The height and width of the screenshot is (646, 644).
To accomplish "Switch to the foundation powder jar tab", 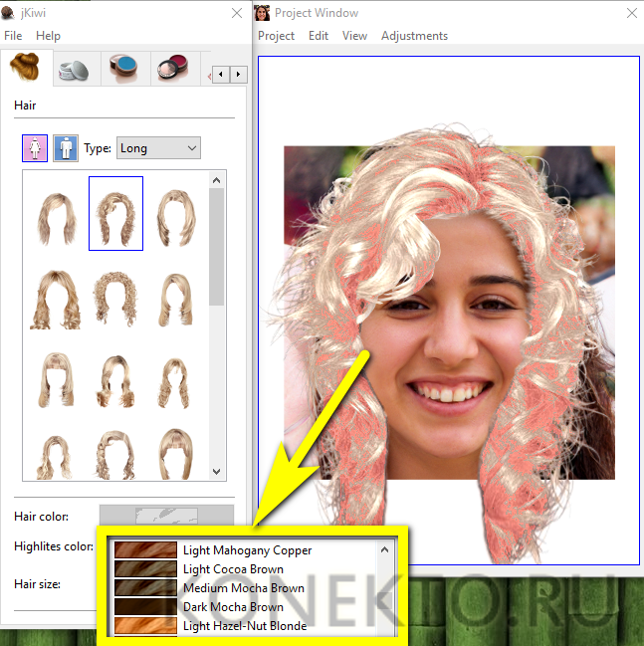I will (74, 70).
